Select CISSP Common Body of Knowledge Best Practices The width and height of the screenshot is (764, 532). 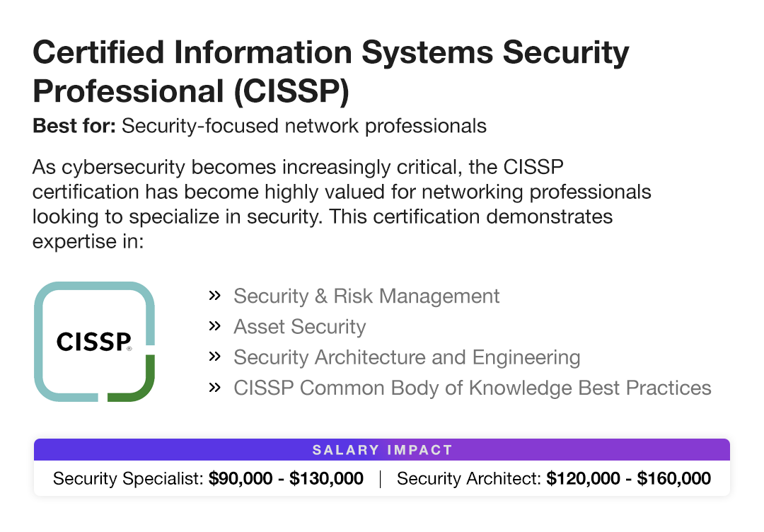pyautogui.click(x=472, y=388)
